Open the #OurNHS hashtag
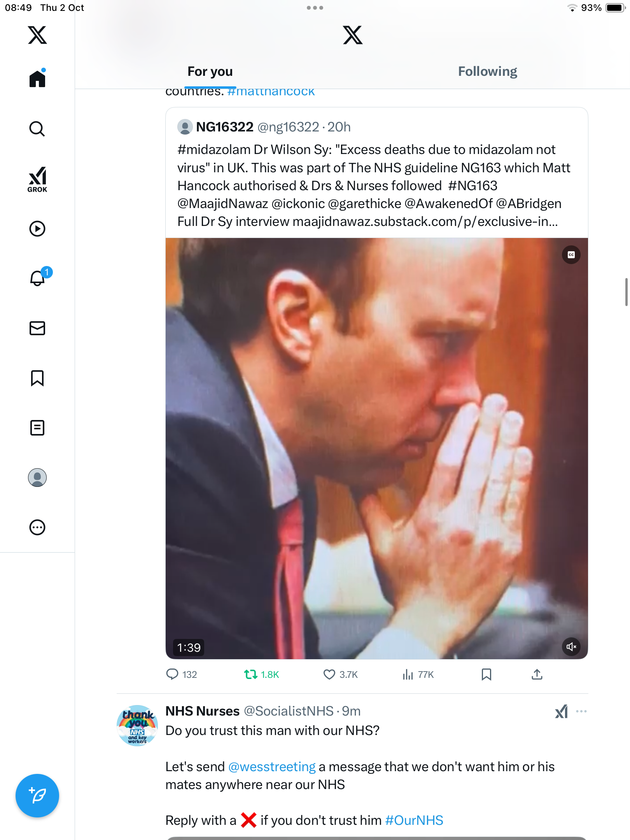The image size is (630, 840). coord(414,820)
